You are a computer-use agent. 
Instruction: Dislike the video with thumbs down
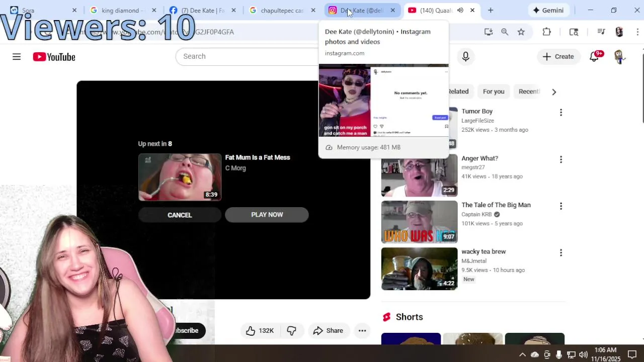coord(291,330)
